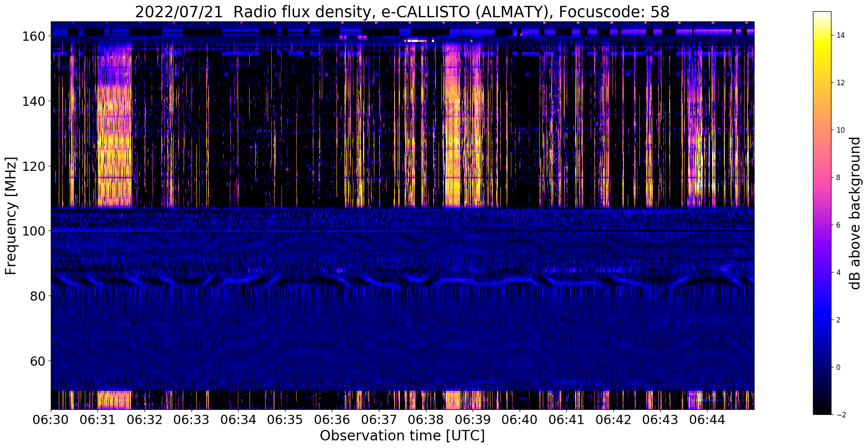Click the 'dB above background' colorbar label

pyautogui.click(x=855, y=213)
